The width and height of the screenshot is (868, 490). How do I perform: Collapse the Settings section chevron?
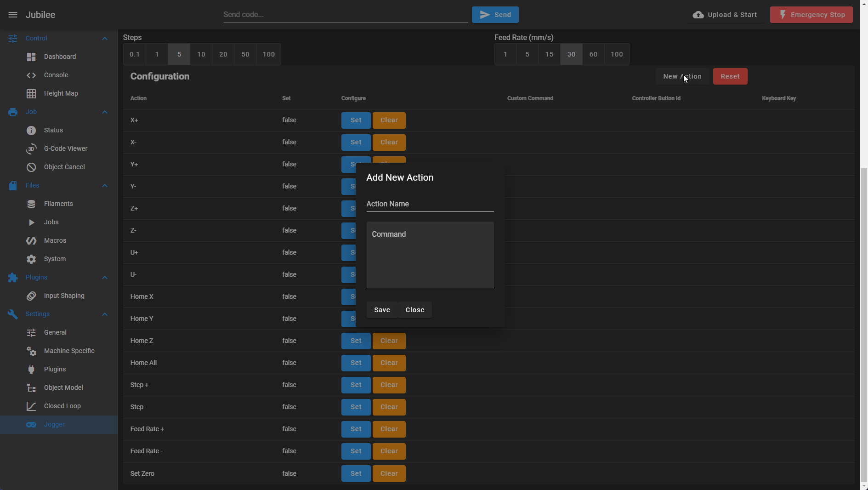pos(105,314)
